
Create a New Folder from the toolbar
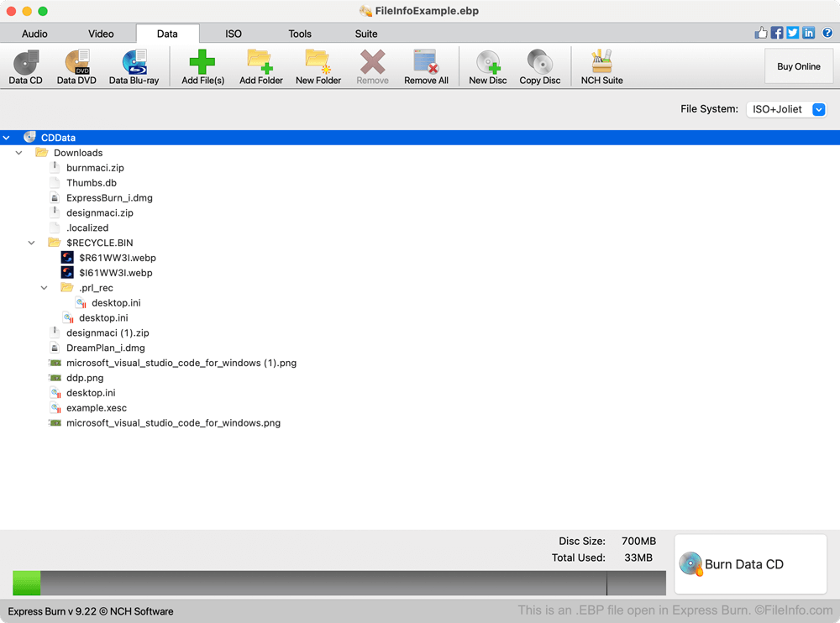pyautogui.click(x=318, y=67)
